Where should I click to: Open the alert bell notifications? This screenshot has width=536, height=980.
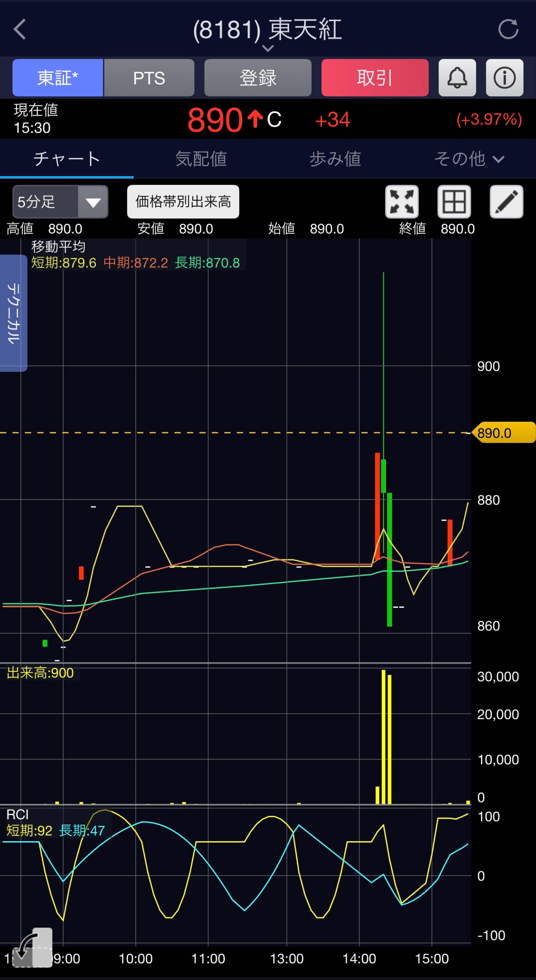coord(457,78)
